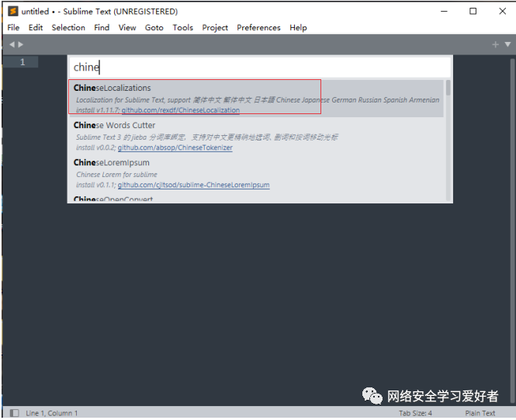Click the new tab plus icon
Viewport: 516px width, 420px height.
(x=495, y=44)
